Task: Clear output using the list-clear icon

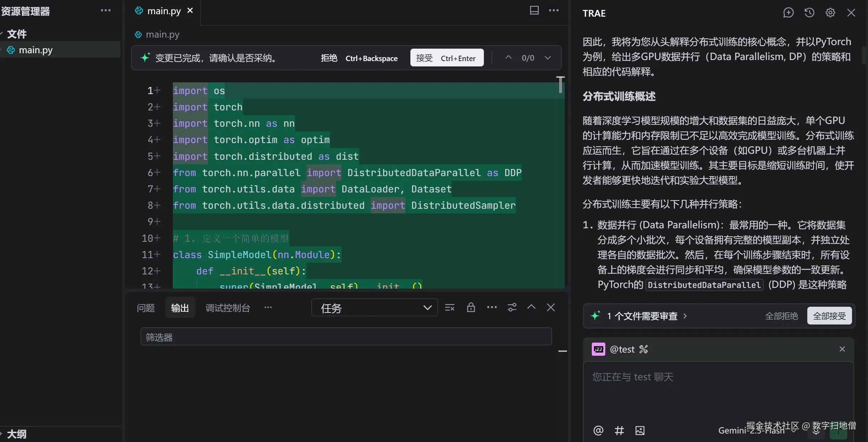Action: (449, 307)
